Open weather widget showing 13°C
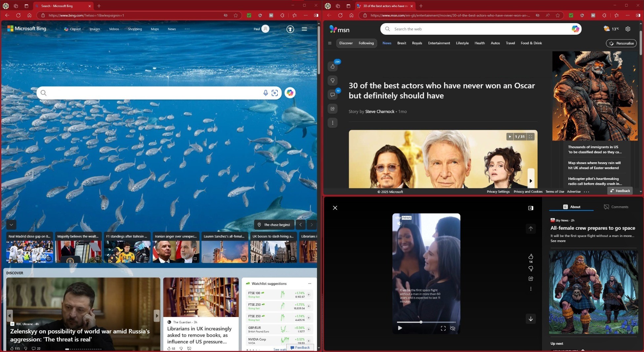Screen dimensions: 644x352 pos(611,29)
